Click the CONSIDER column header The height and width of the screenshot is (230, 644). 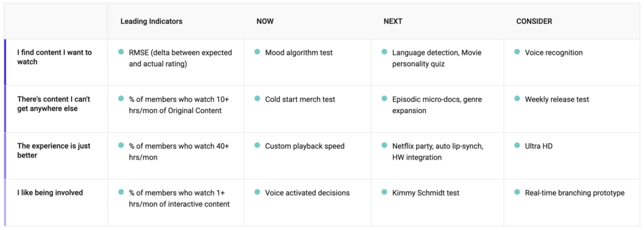point(535,21)
